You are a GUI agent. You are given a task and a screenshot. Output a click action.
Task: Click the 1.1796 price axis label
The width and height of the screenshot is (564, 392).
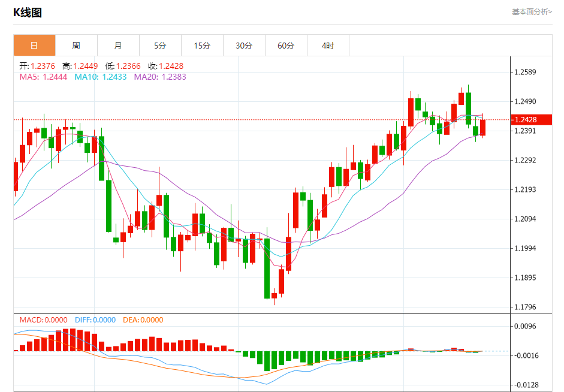[525, 307]
